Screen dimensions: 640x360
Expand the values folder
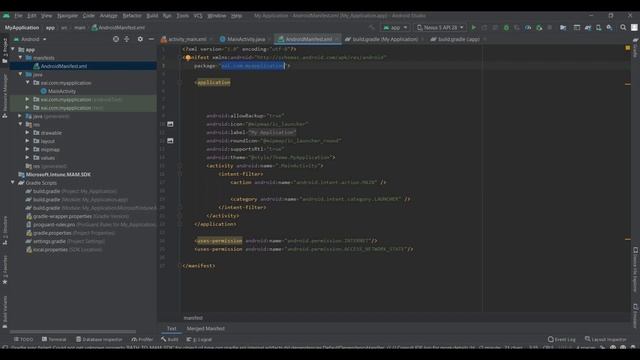(x=27, y=158)
